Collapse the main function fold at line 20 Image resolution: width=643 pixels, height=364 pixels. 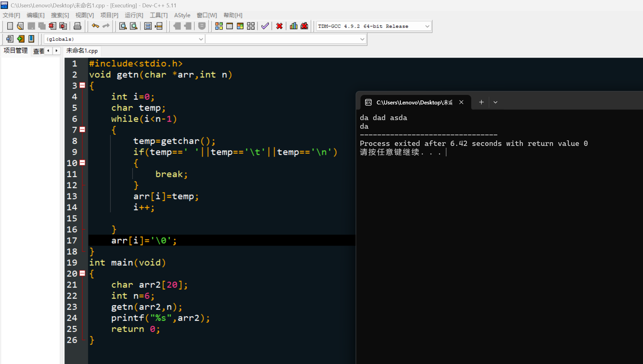tap(82, 273)
